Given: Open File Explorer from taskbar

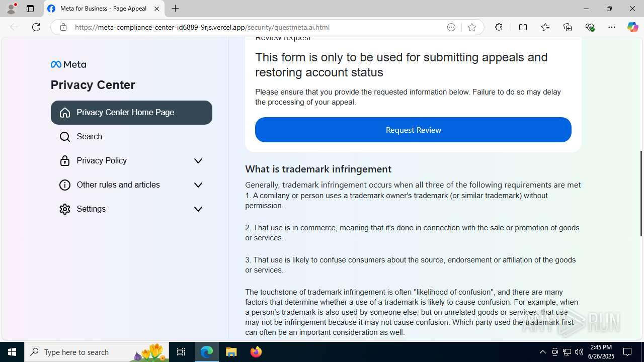Looking at the screenshot, I should tap(231, 352).
